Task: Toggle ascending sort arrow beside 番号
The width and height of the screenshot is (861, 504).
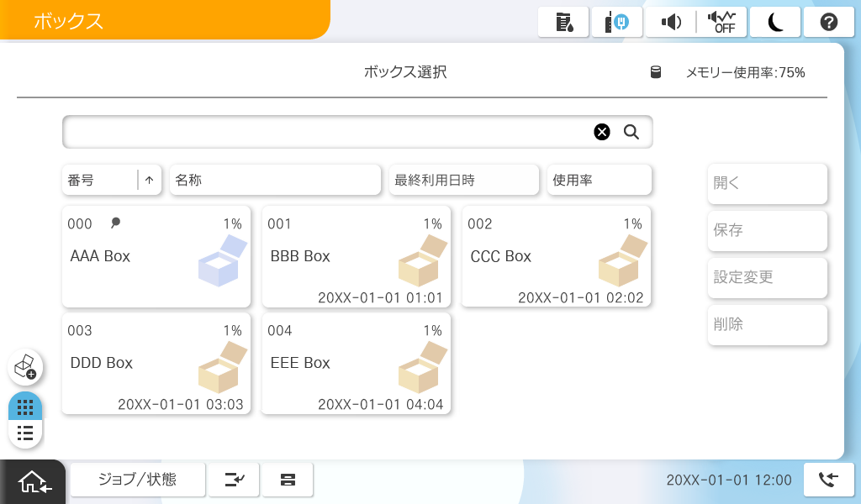Action: coord(150,180)
